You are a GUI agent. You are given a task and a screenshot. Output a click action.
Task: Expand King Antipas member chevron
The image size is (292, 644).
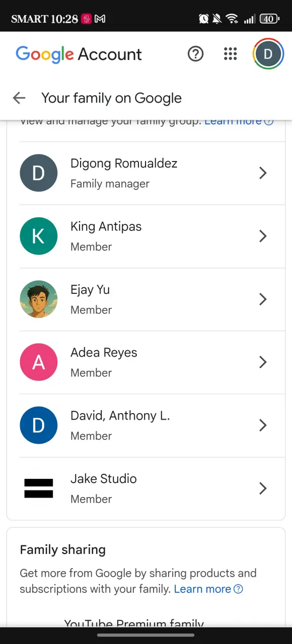coord(263,236)
